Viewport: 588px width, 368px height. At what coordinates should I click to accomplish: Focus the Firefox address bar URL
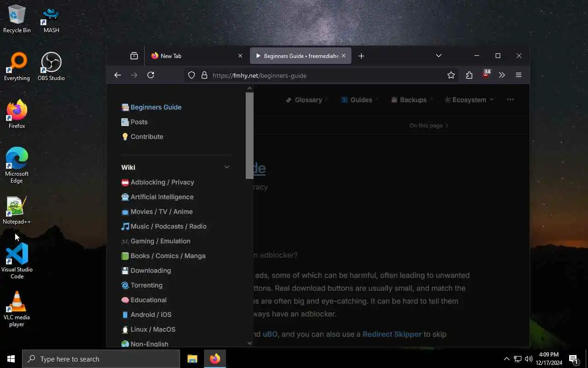[x=260, y=75]
